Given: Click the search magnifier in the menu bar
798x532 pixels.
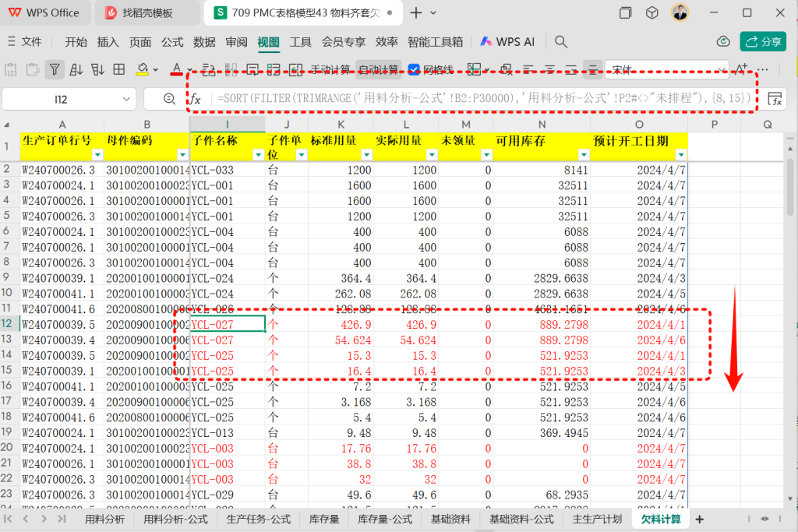Looking at the screenshot, I should click(x=561, y=42).
